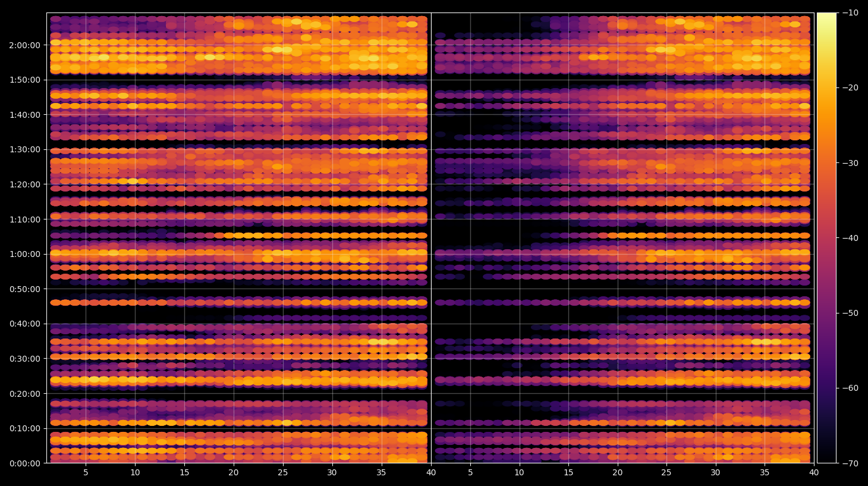This screenshot has width=868, height=486.
Task: Pick x-axis tick 20 under the right heatmap
Action: click(x=618, y=473)
